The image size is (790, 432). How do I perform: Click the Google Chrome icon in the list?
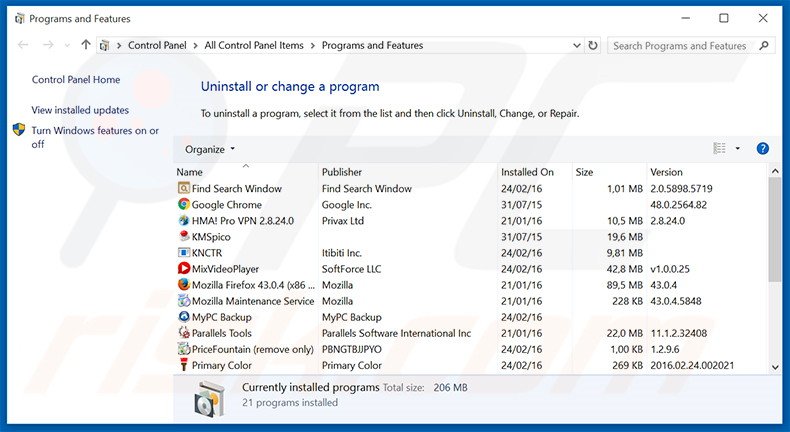tap(184, 205)
